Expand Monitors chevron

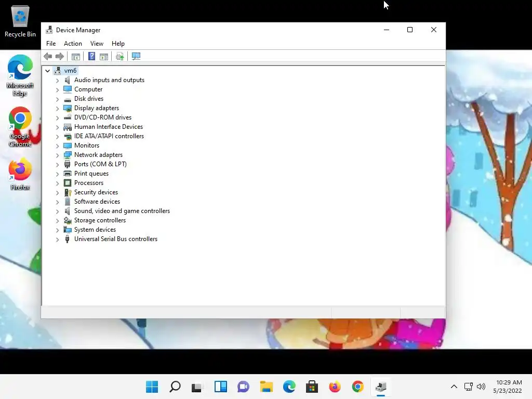click(57, 146)
